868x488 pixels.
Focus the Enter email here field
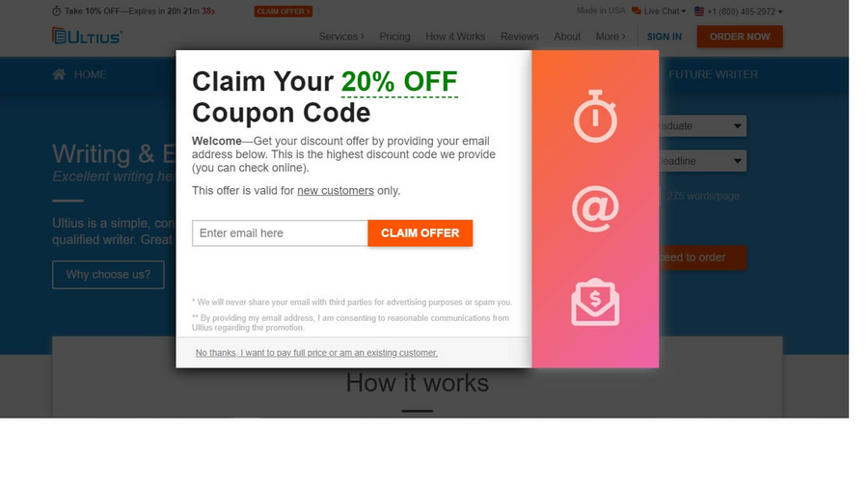pyautogui.click(x=280, y=233)
